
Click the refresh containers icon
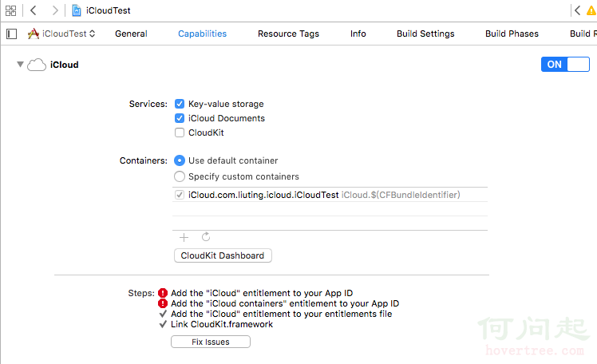[205, 237]
